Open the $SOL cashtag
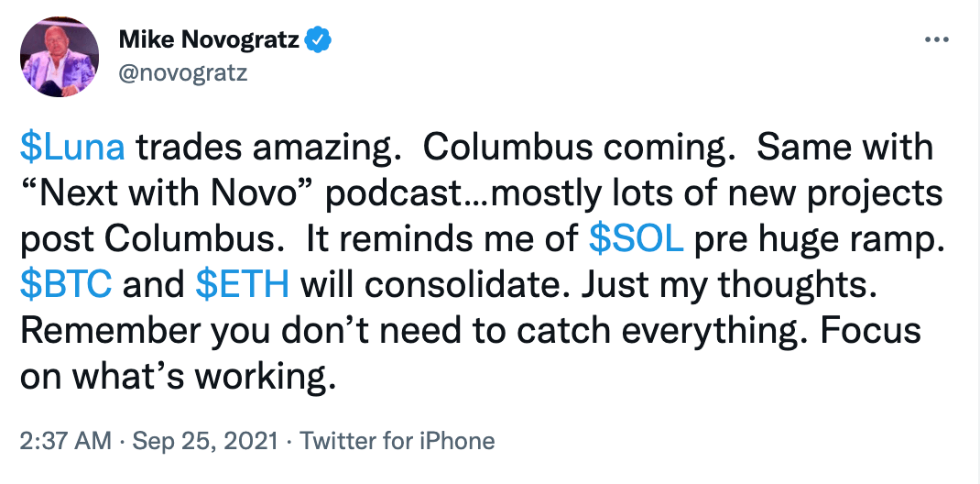The height and width of the screenshot is (484, 980). pos(635,238)
